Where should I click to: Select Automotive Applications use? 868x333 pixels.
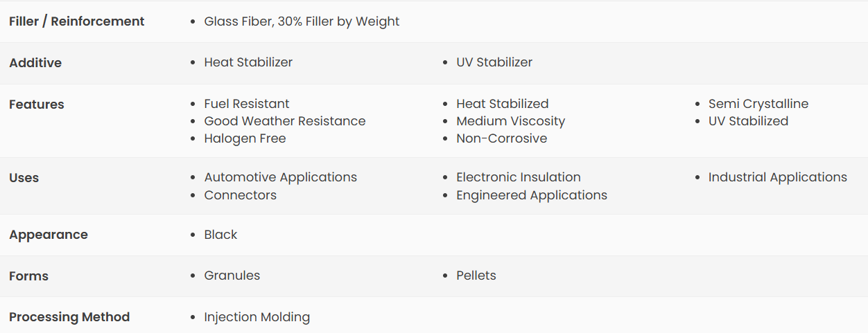point(281,177)
